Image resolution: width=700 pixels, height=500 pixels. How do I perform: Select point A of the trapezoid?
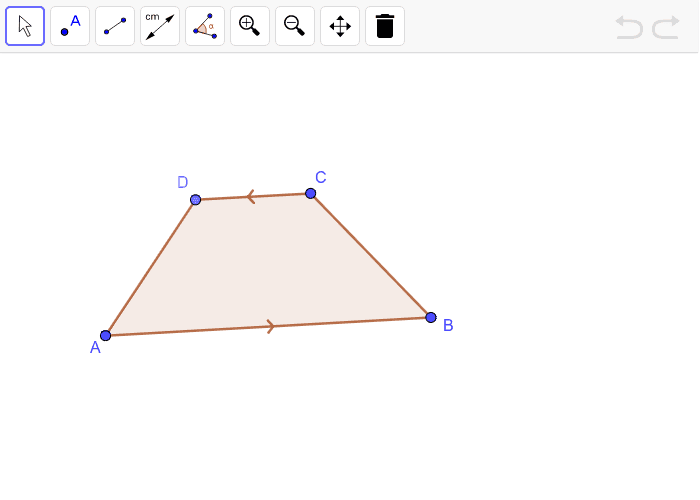point(105,335)
